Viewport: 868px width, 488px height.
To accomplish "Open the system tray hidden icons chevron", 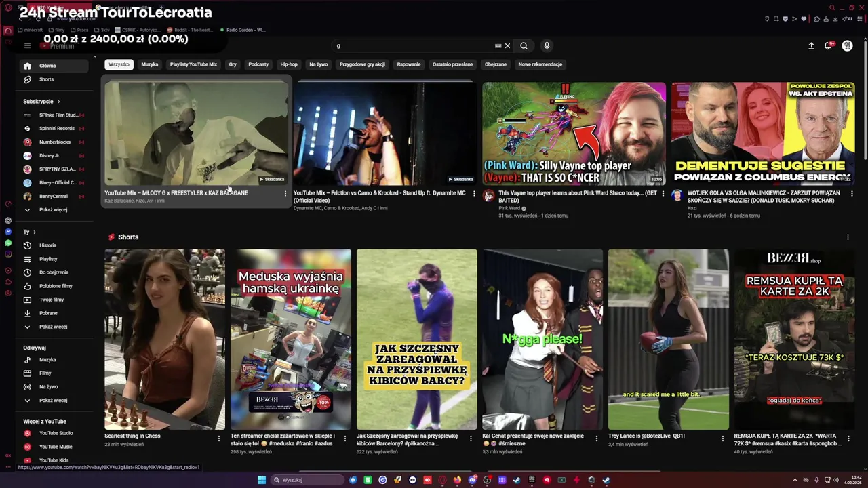I will (x=795, y=480).
